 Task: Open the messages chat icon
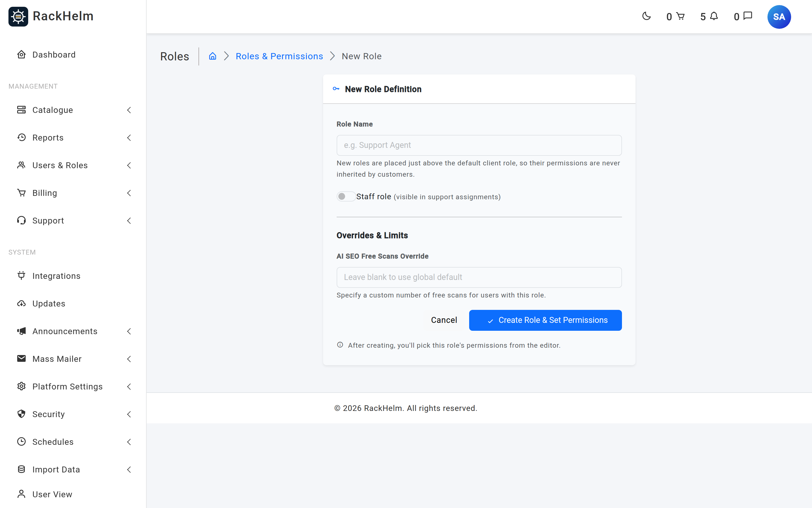click(748, 16)
